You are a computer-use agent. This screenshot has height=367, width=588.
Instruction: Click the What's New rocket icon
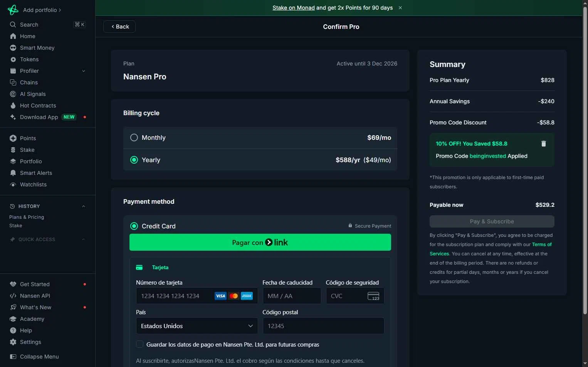point(13,307)
